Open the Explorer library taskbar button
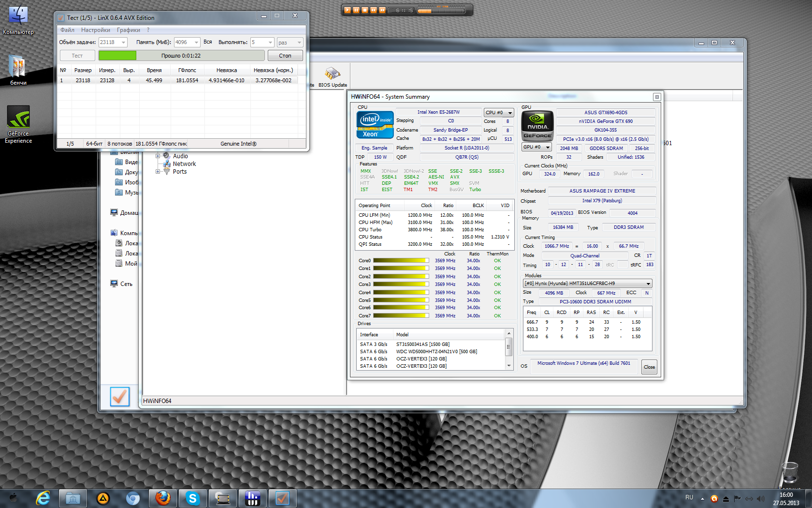812x508 pixels. pyautogui.click(x=73, y=498)
